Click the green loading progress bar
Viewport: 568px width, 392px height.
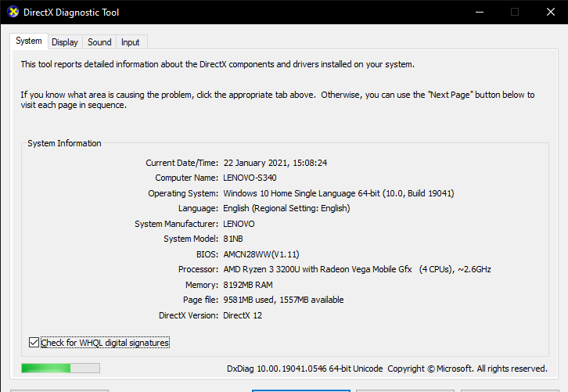(60, 369)
